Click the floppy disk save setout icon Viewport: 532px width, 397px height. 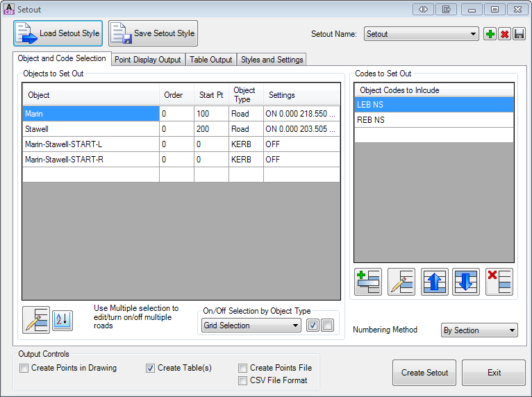518,34
